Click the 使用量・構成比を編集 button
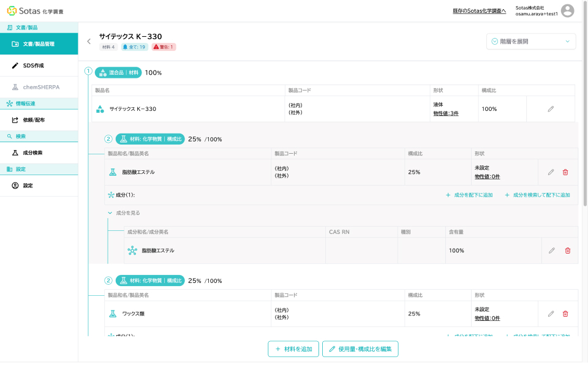Viewport: 588px width, 392px height. [360, 349]
